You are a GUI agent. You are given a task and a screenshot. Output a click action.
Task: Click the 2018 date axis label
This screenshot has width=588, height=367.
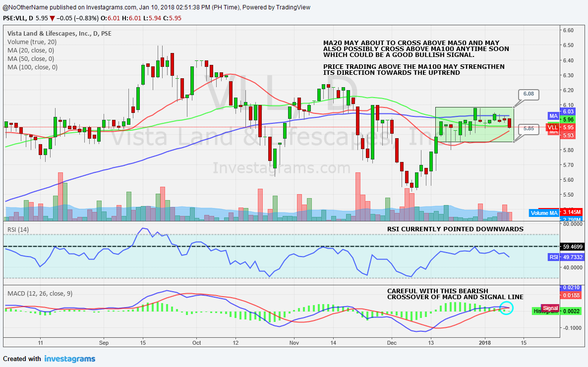485,343
